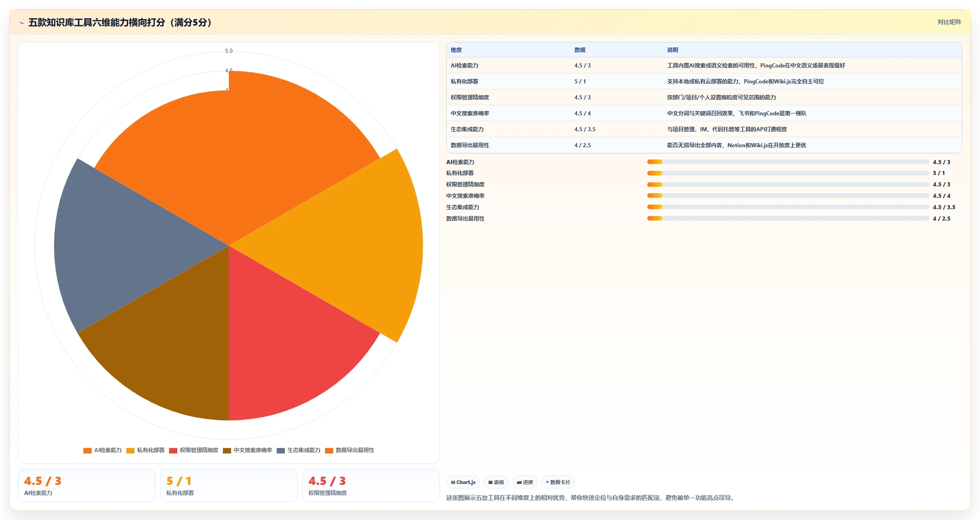Open the '4.5 / 3' 权限管理精细度 data card
Image resolution: width=980 pixels, height=520 pixels.
click(x=371, y=486)
